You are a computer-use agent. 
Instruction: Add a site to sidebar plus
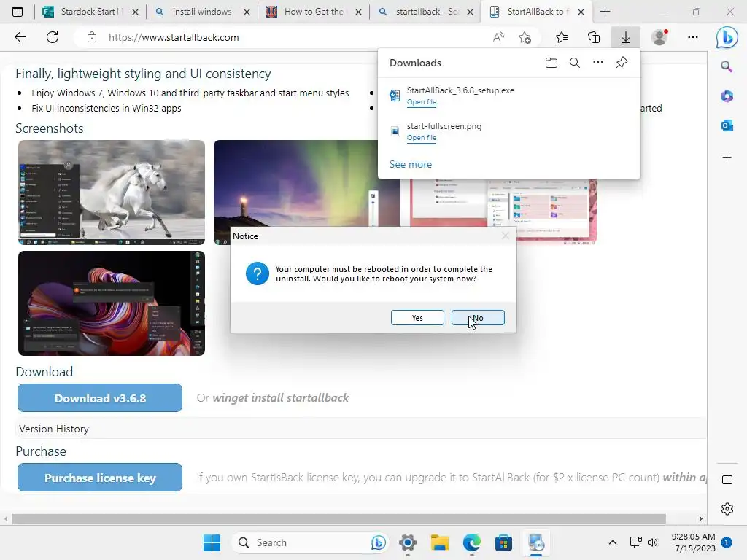(x=727, y=157)
